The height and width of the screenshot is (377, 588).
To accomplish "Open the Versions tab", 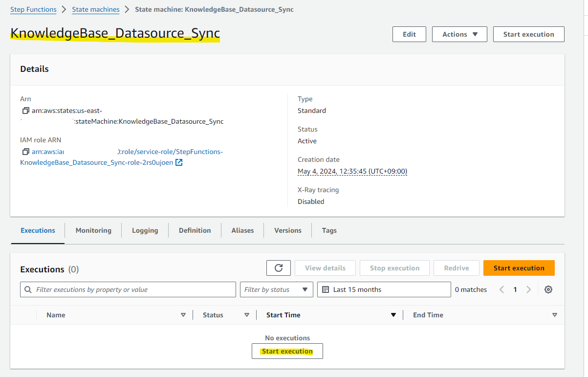I will coord(288,230).
